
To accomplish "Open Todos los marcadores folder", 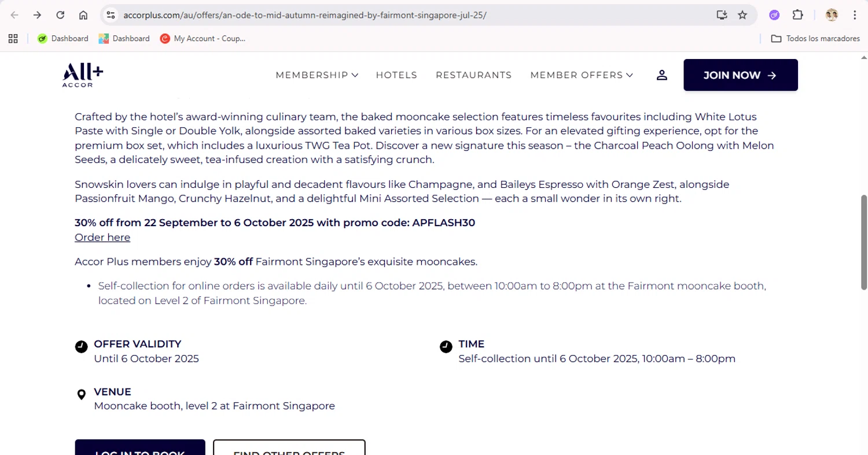I will pyautogui.click(x=815, y=39).
